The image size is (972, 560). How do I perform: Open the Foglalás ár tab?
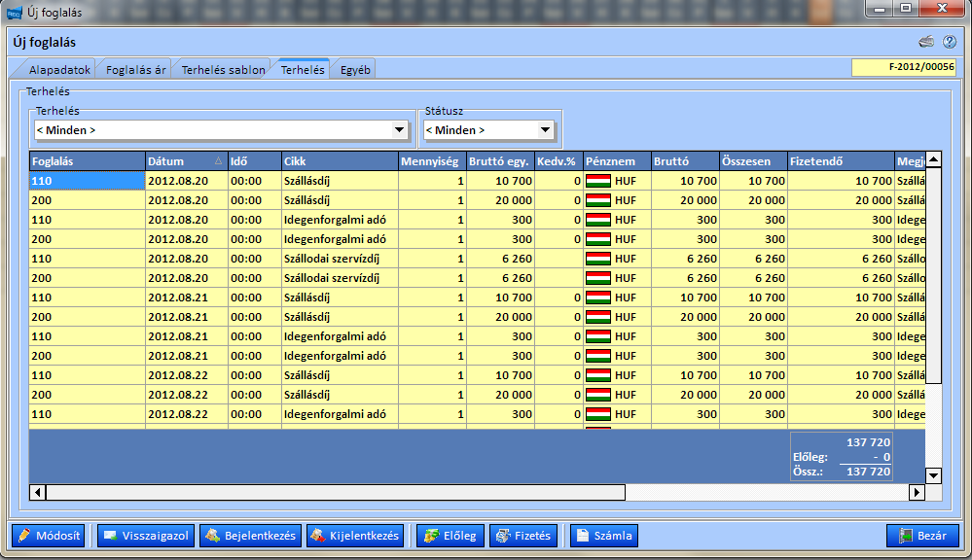(x=136, y=69)
